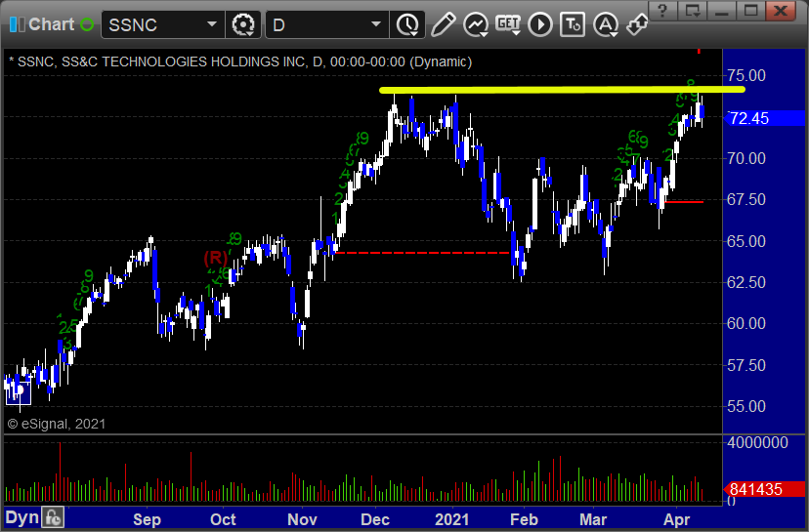The height and width of the screenshot is (532, 809).
Task: Maximize the chart window
Action: point(751,11)
